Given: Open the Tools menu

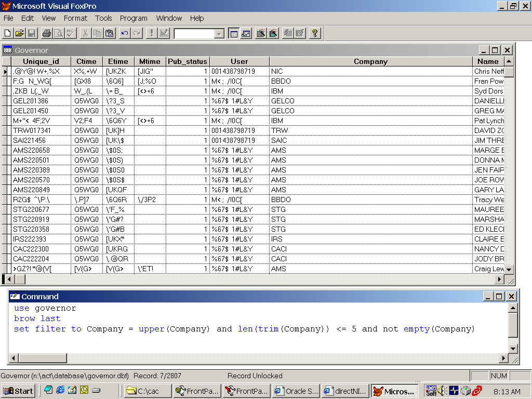Looking at the screenshot, I should tap(103, 18).
